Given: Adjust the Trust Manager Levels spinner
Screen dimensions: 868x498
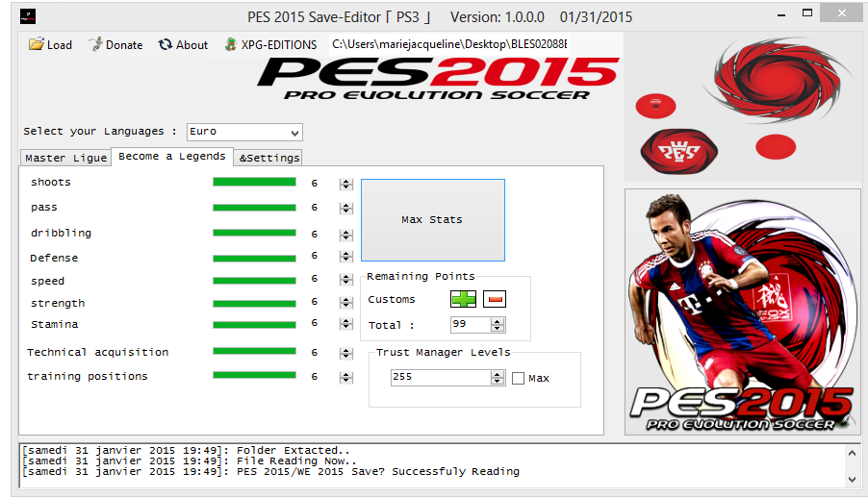Looking at the screenshot, I should click(498, 378).
